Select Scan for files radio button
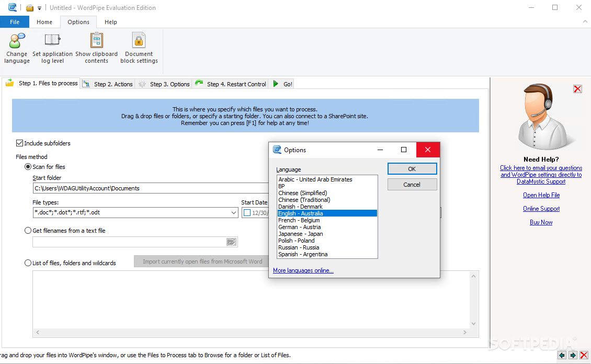The width and height of the screenshot is (591, 364). tap(28, 166)
